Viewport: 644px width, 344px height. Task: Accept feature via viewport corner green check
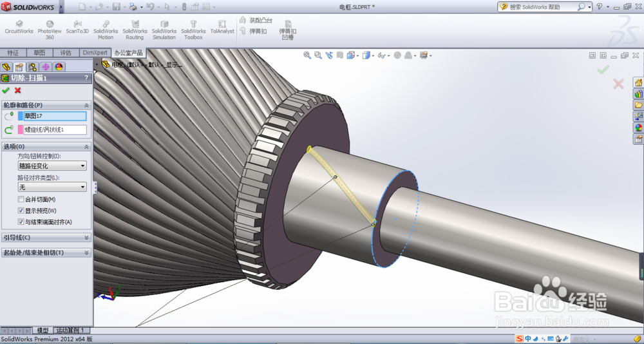tap(603, 70)
